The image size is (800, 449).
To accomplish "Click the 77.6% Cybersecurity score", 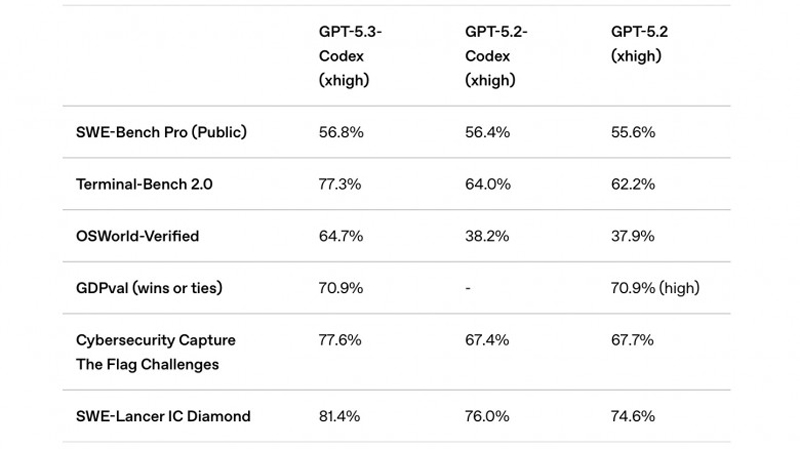I will [339, 340].
